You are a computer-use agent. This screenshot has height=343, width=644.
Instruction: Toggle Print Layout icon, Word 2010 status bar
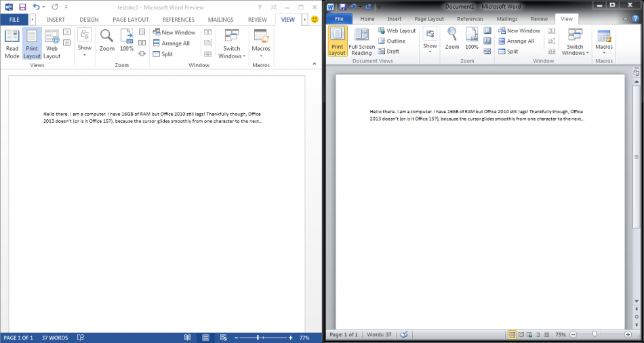point(512,335)
